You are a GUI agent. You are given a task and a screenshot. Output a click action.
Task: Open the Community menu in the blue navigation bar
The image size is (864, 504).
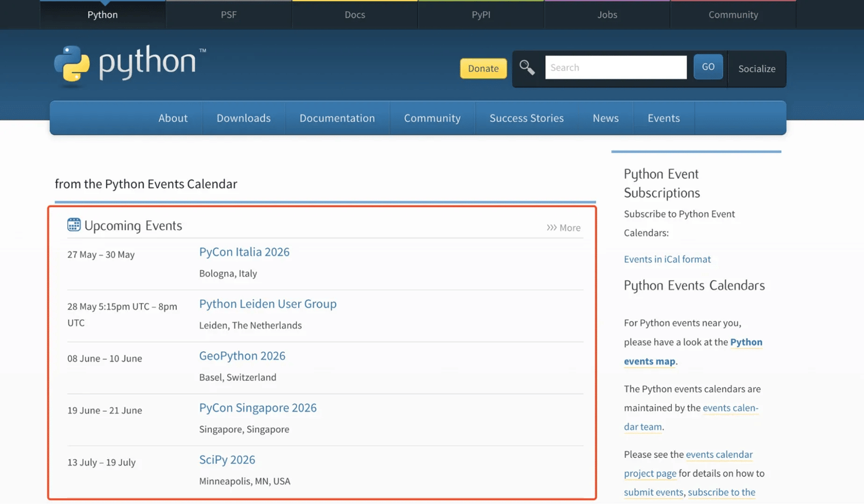coord(432,118)
